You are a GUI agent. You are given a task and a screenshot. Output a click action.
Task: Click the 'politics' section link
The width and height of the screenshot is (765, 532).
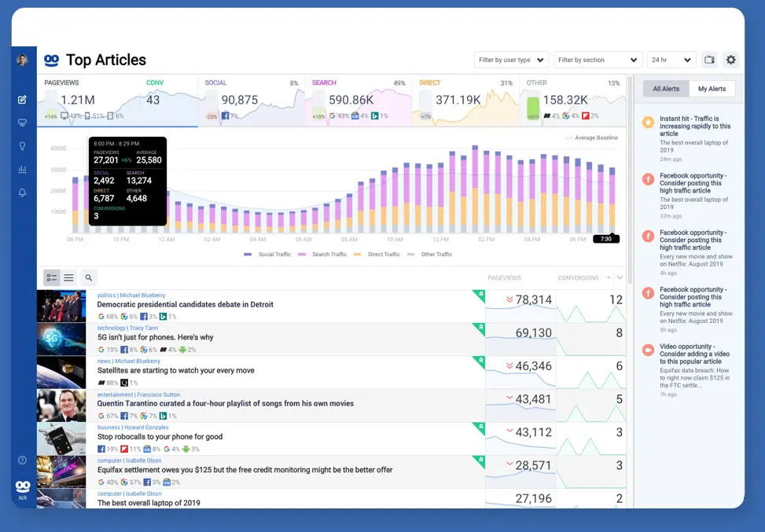(x=106, y=295)
